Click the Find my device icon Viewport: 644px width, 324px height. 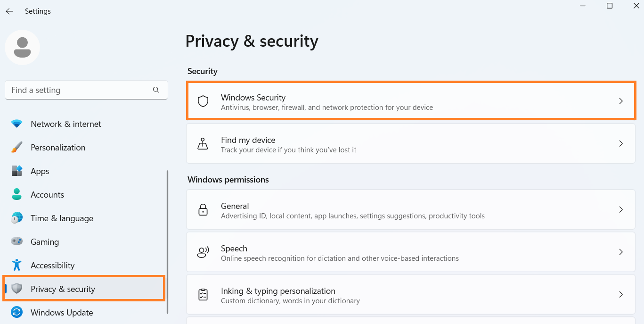[203, 144]
